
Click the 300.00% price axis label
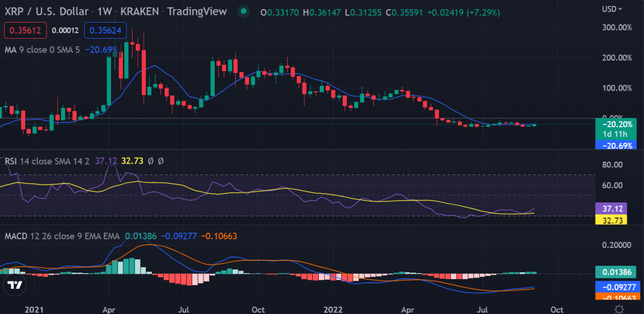coord(618,27)
